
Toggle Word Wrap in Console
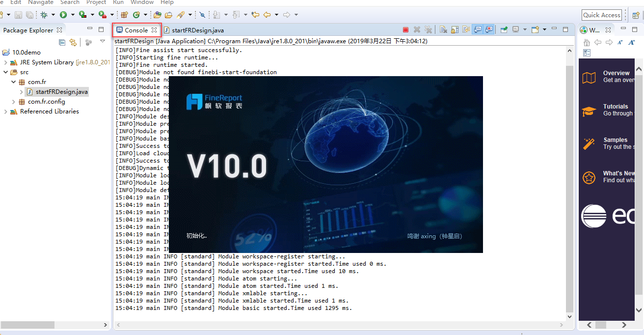(466, 30)
